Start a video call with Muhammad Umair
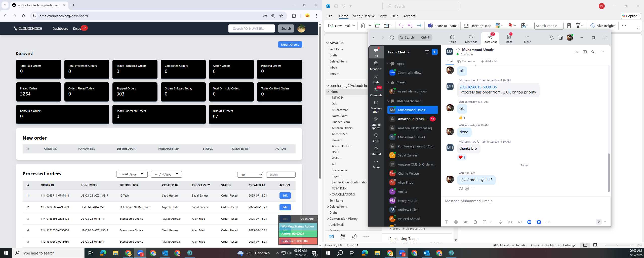This screenshot has width=644, height=258. 576,52
